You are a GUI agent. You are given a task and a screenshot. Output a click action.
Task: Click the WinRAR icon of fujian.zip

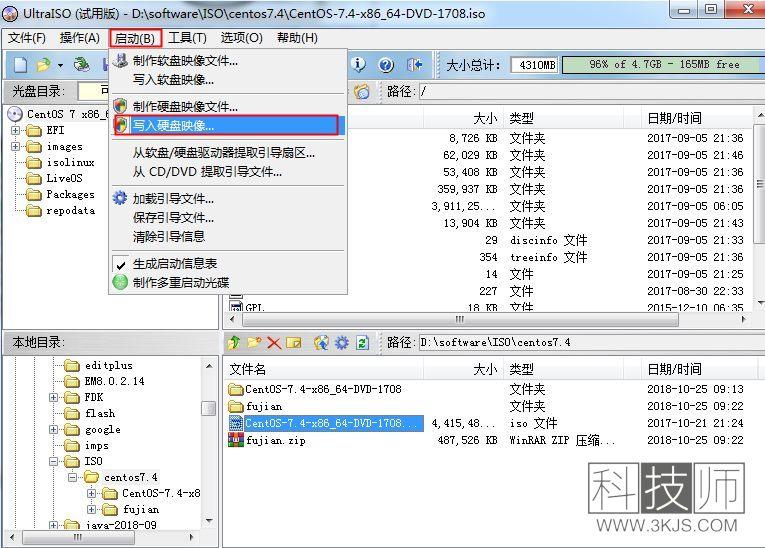tap(236, 440)
